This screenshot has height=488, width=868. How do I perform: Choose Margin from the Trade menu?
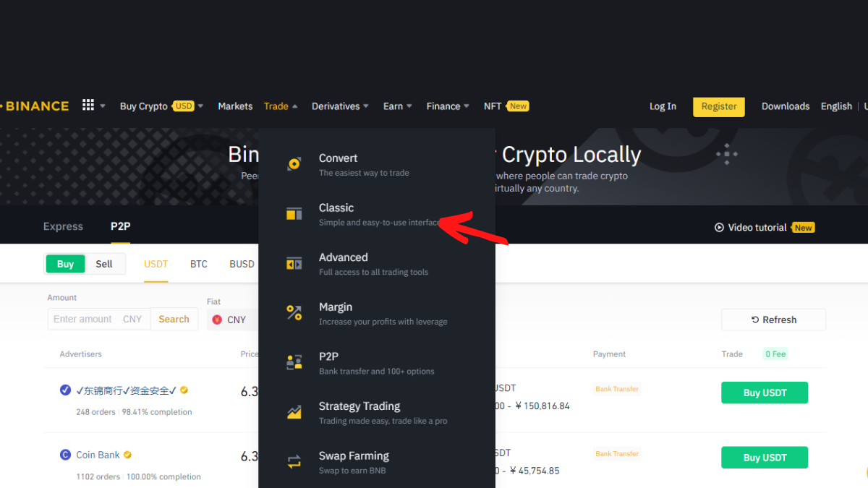click(376, 314)
